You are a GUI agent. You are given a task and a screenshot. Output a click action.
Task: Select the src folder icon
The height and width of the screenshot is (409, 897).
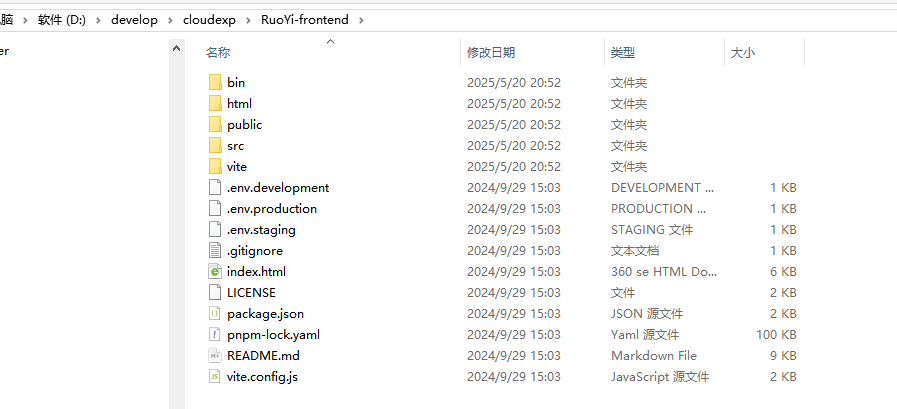coord(215,146)
